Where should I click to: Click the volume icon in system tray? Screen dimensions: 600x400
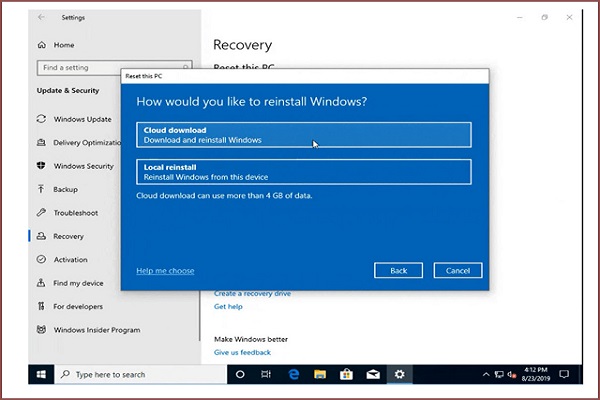tap(512, 374)
